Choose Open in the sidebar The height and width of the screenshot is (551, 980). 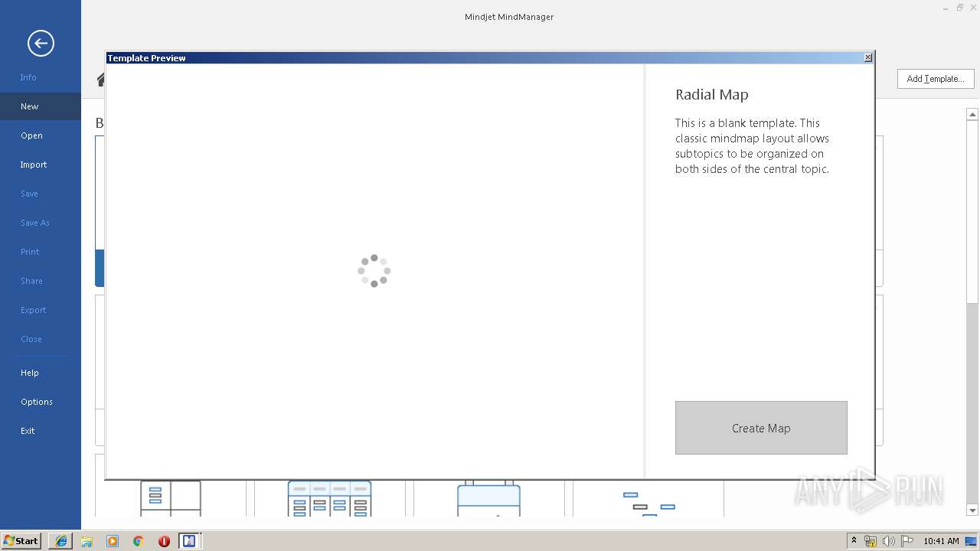point(31,135)
